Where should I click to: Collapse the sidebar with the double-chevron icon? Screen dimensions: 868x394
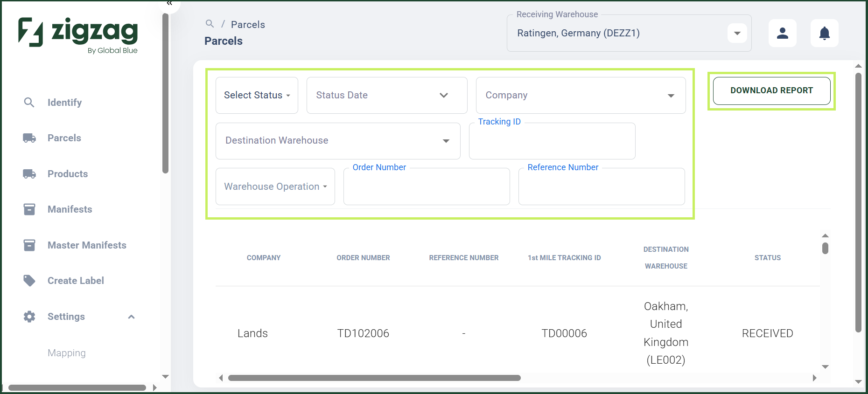[x=169, y=3]
